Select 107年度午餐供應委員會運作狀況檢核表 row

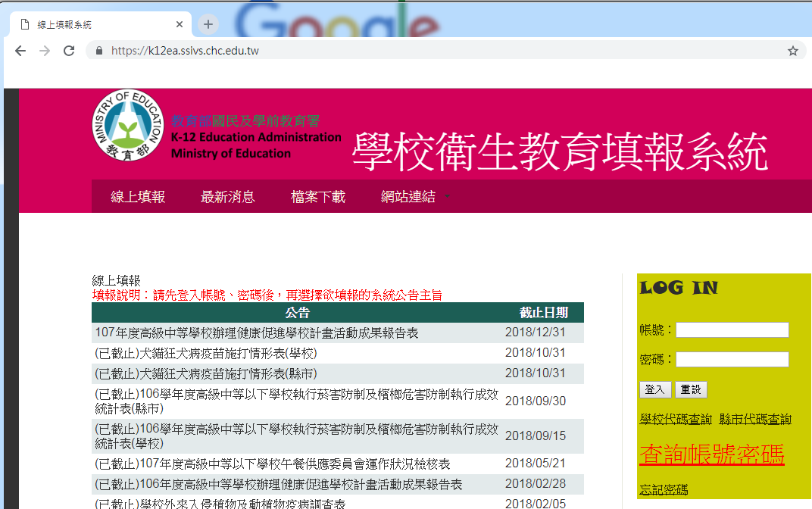click(x=338, y=464)
